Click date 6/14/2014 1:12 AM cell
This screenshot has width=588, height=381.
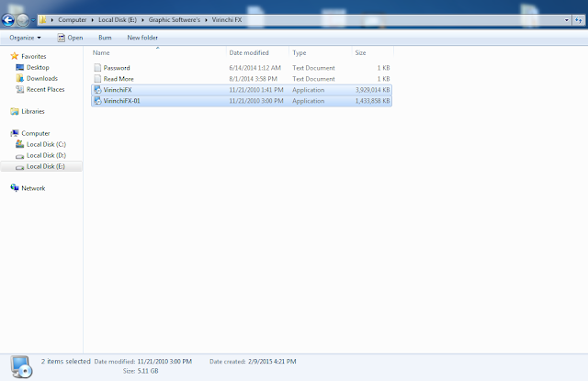tap(255, 68)
